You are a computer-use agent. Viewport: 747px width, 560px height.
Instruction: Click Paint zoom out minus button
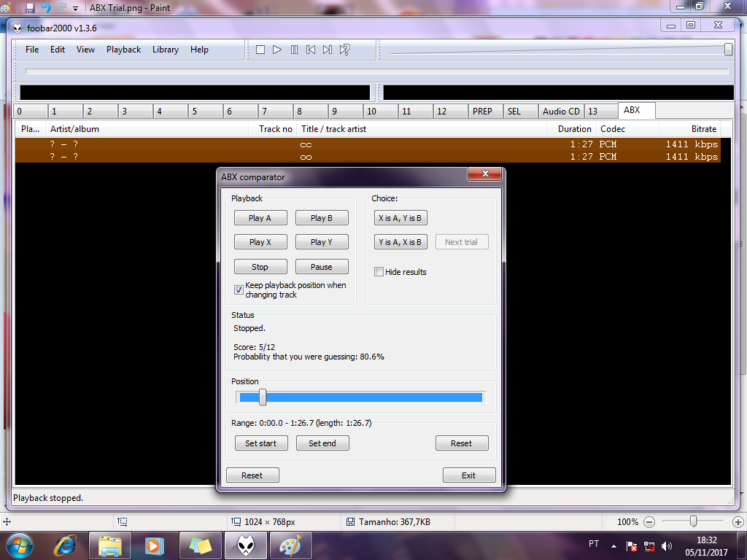tap(649, 522)
